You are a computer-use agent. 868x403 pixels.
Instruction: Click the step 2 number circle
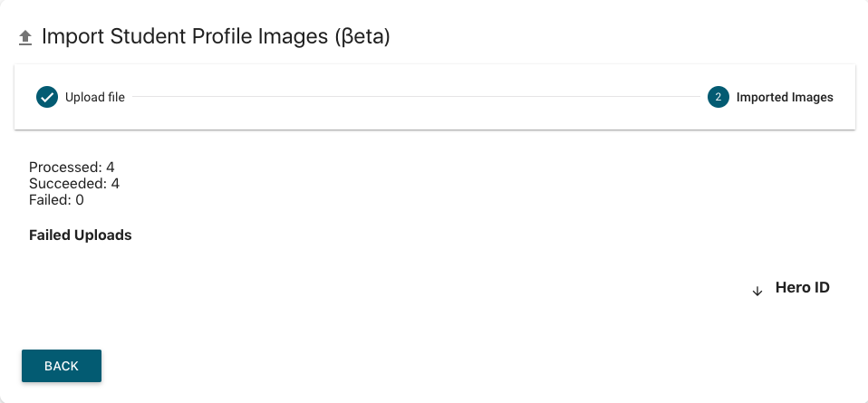tap(719, 97)
